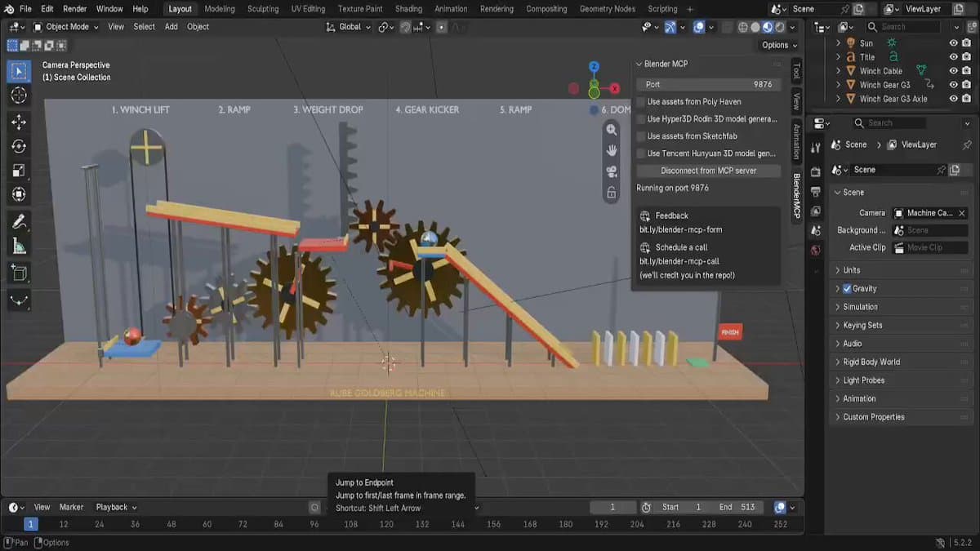This screenshot has height=551, width=980.
Task: Check Use Hyper3D Rodin 3D model generation
Action: coord(641,119)
